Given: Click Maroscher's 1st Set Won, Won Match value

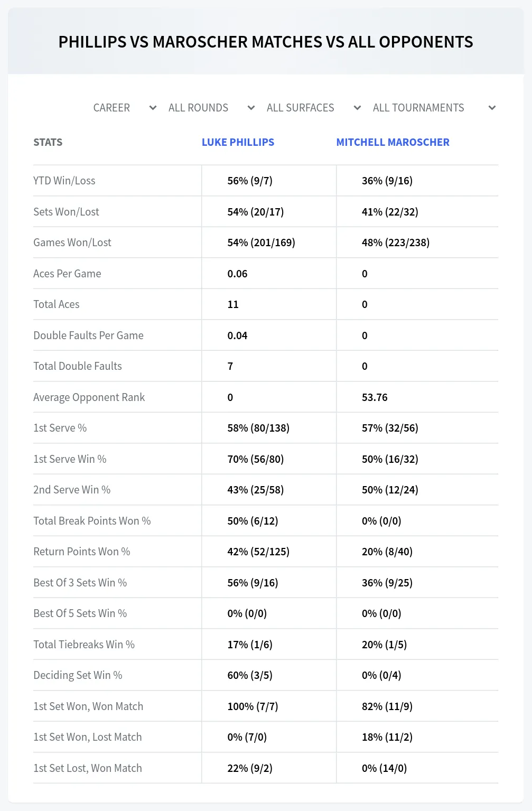Looking at the screenshot, I should point(387,706).
